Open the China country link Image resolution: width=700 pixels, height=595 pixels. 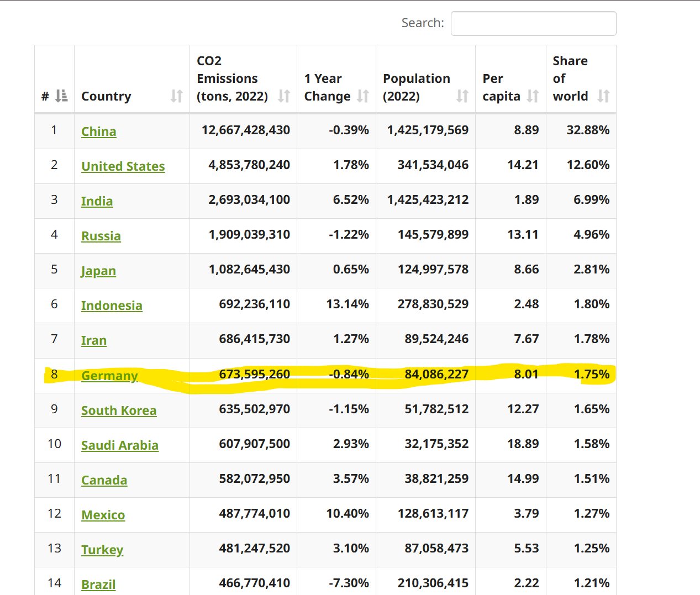pos(99,131)
